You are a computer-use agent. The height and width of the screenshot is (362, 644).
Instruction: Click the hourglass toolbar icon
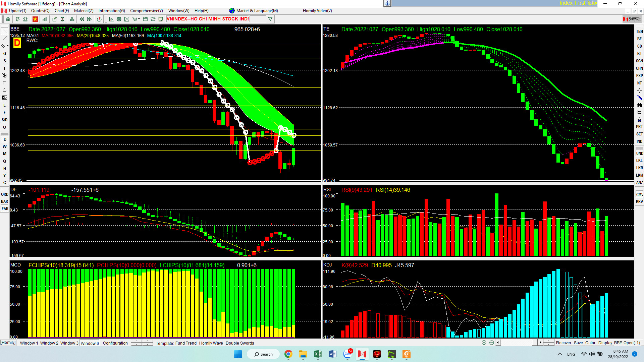62,19
